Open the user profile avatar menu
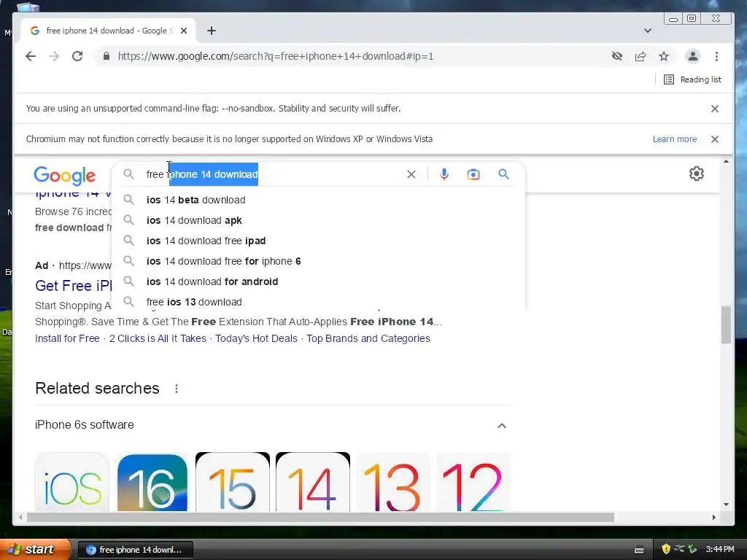 tap(693, 56)
